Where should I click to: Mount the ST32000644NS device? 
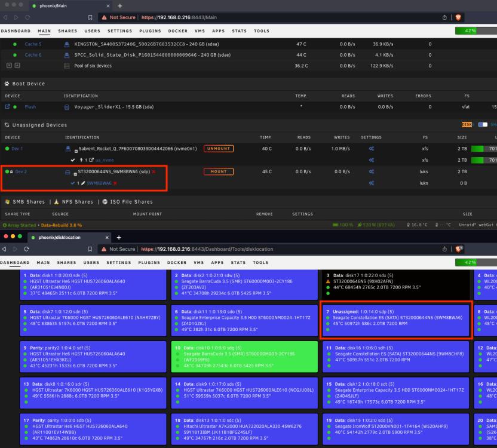coord(219,171)
